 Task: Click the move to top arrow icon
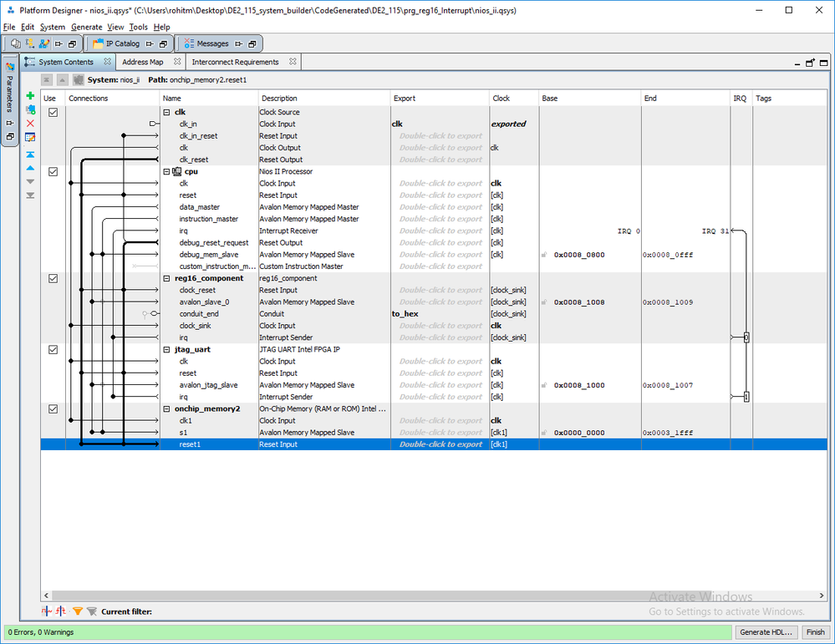(30, 155)
